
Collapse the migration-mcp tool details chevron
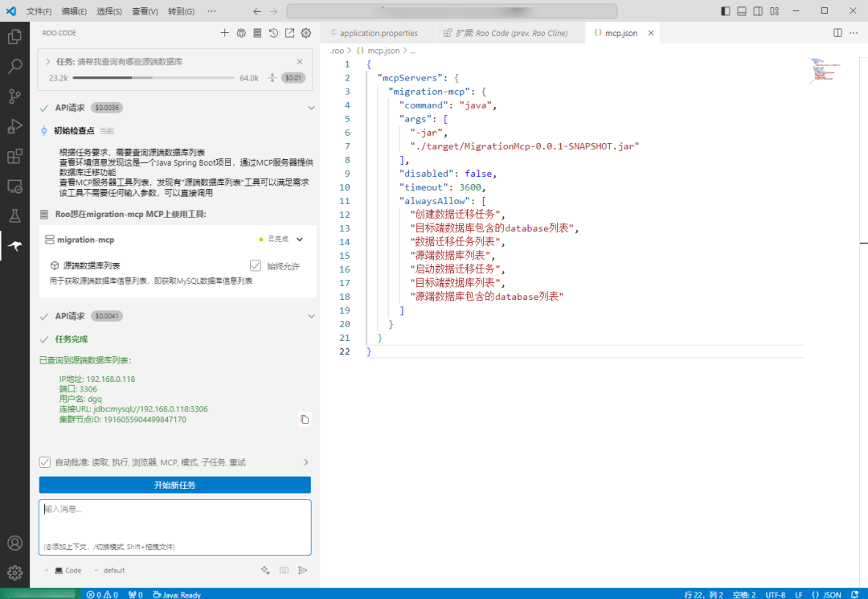pos(300,239)
